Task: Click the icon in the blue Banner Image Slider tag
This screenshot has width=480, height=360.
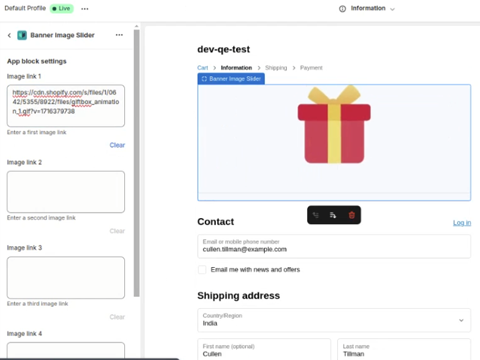Action: [x=204, y=79]
